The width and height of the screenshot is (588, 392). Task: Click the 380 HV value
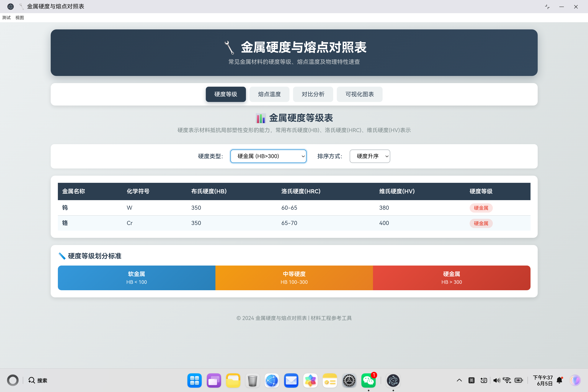(384, 208)
